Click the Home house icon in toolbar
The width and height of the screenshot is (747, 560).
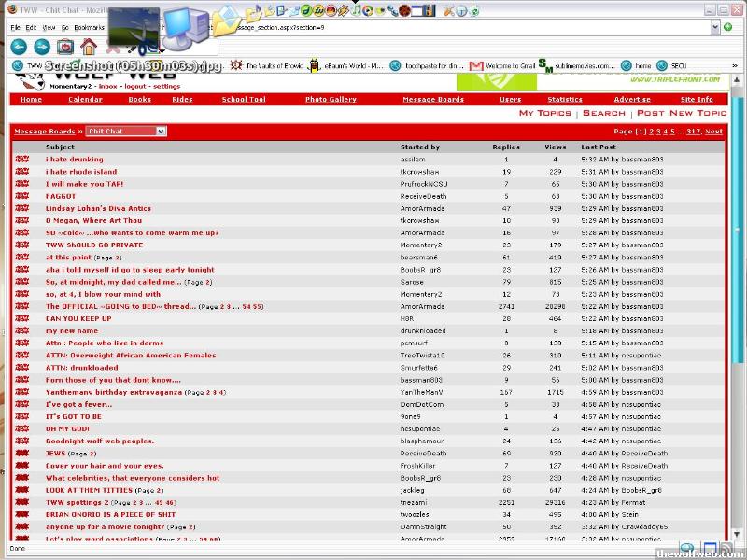tap(89, 47)
